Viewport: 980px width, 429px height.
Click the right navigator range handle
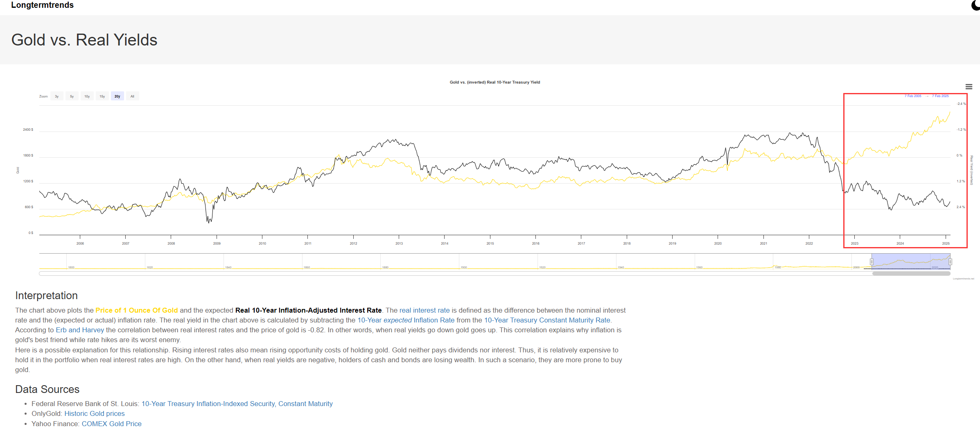(x=950, y=262)
